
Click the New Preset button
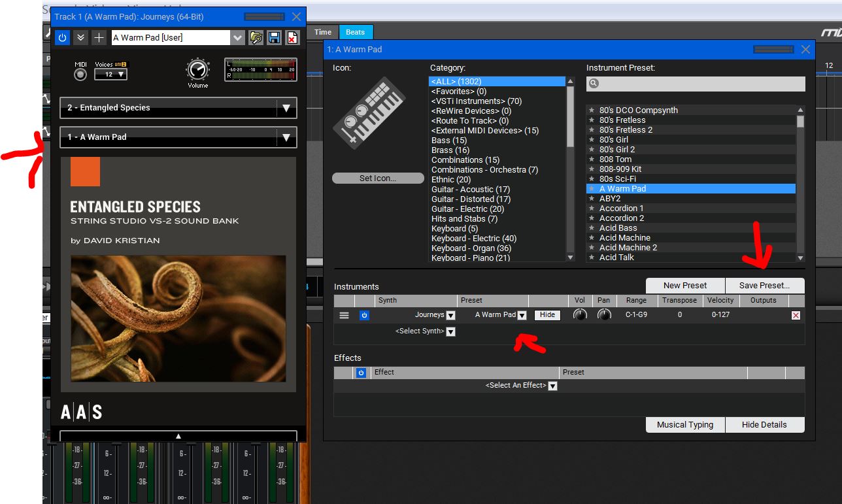click(685, 286)
